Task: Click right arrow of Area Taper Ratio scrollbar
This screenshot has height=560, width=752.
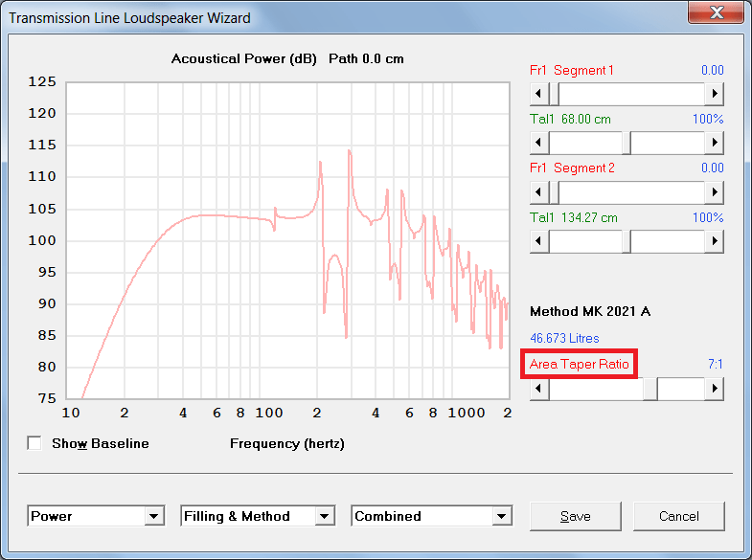Action: coord(714,389)
